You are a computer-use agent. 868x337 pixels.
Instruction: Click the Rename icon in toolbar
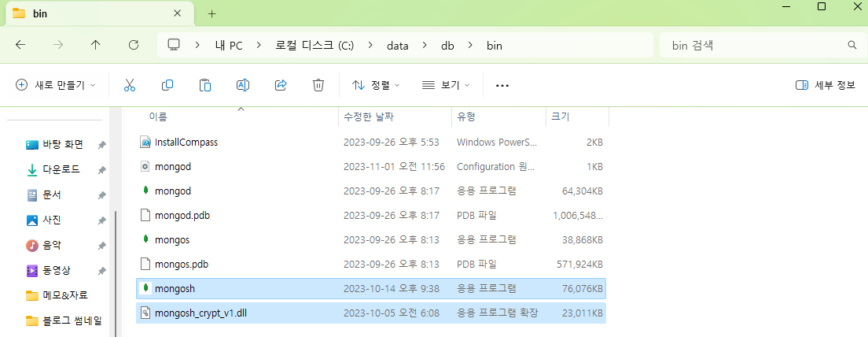[x=242, y=85]
